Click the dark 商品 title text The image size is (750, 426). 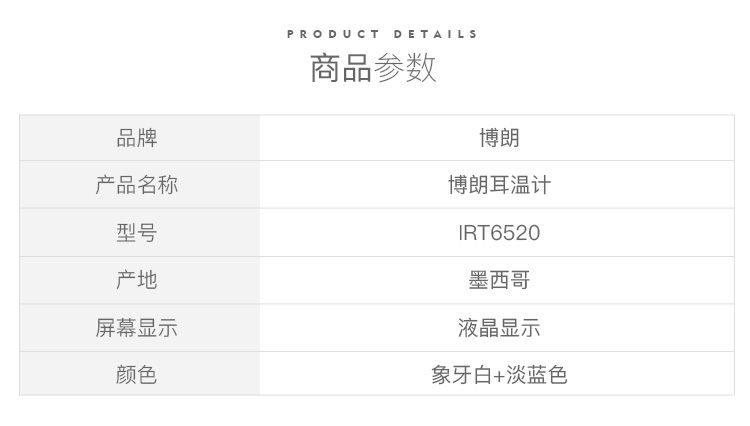(x=341, y=68)
